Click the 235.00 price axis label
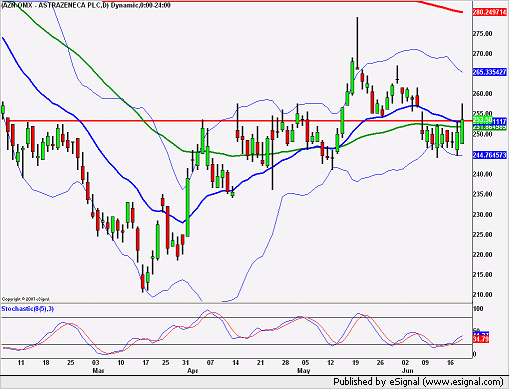Viewport: 509px width, 389px height. click(x=482, y=194)
